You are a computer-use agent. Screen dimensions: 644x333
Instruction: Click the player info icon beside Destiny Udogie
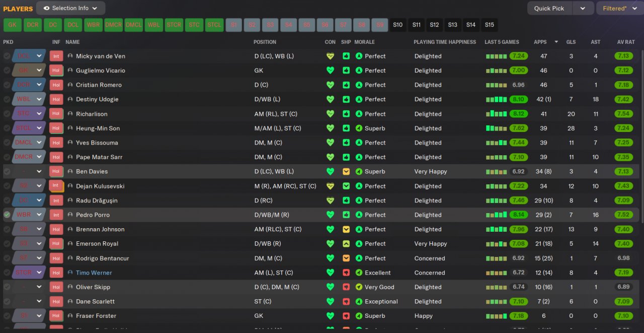(x=70, y=99)
